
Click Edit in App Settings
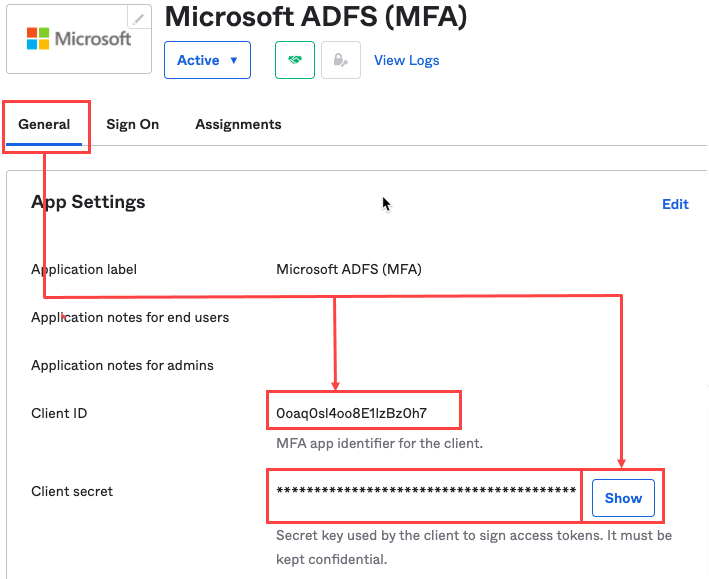click(x=675, y=204)
